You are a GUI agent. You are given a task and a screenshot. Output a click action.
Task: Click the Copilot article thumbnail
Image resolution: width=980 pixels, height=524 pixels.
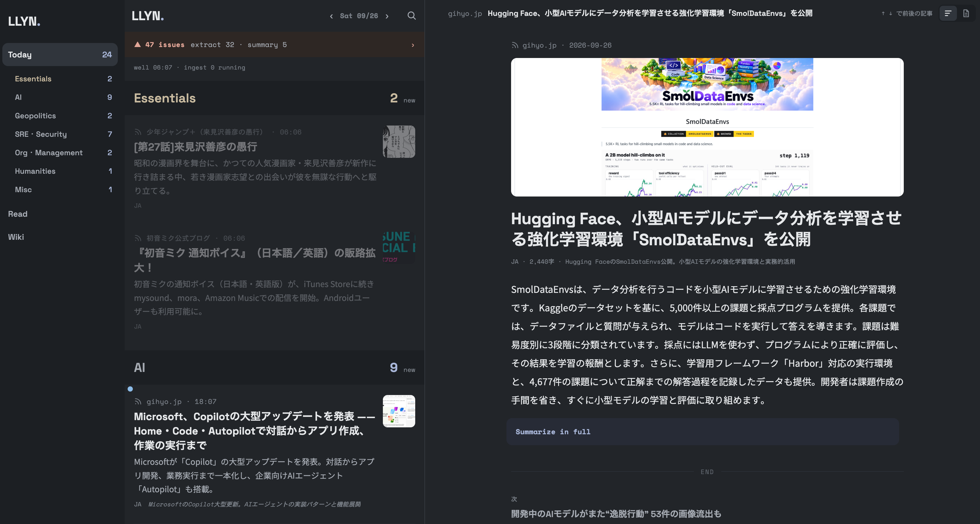coord(399,411)
